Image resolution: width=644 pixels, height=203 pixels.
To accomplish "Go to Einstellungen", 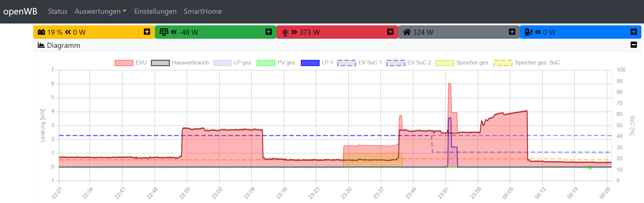I will (155, 11).
